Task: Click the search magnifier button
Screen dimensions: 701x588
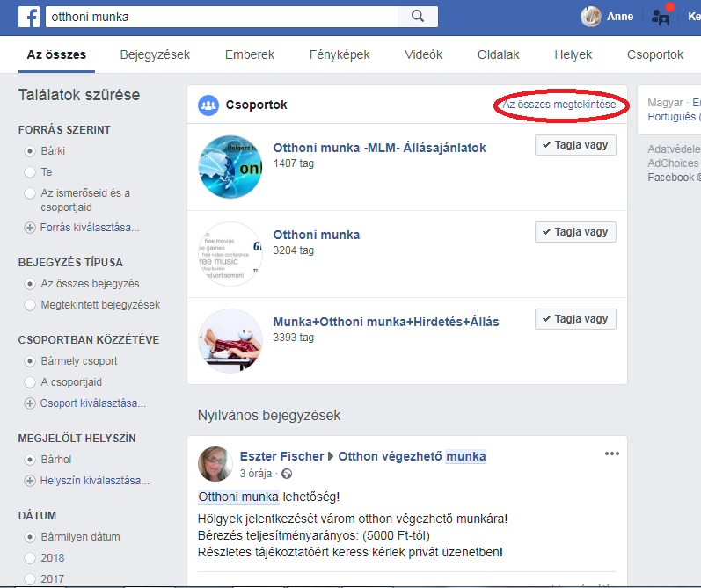Action: tap(418, 17)
